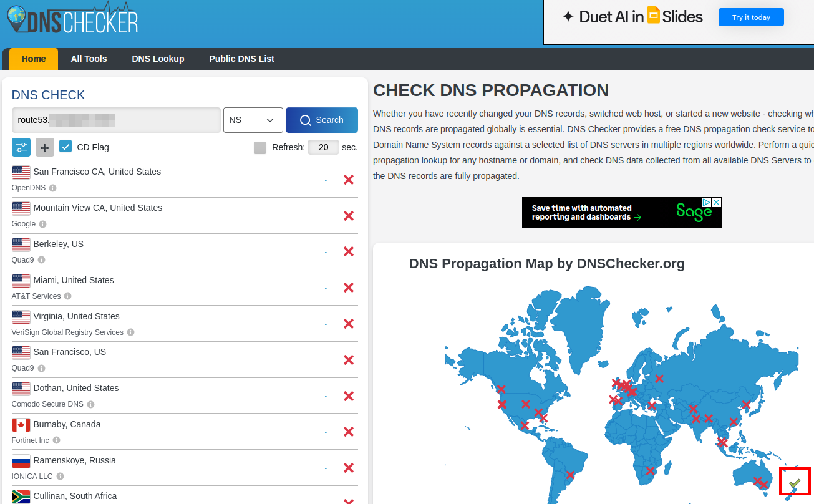The image size is (814, 504).
Task: Open the All Tools section
Action: click(x=89, y=59)
